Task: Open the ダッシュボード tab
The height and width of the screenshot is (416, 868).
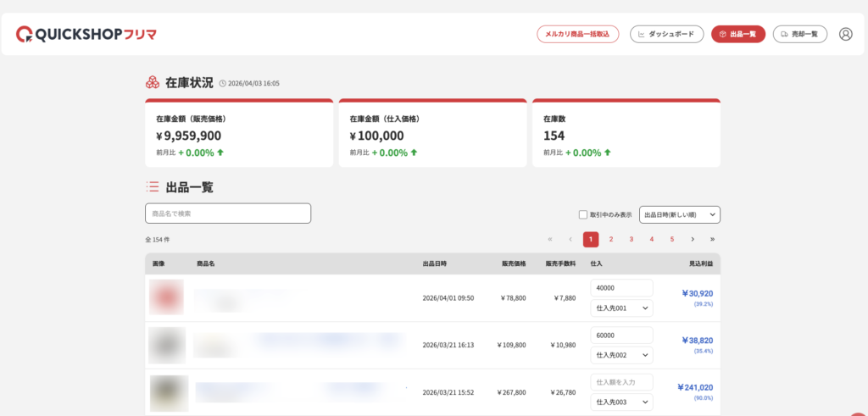Action: coord(666,34)
